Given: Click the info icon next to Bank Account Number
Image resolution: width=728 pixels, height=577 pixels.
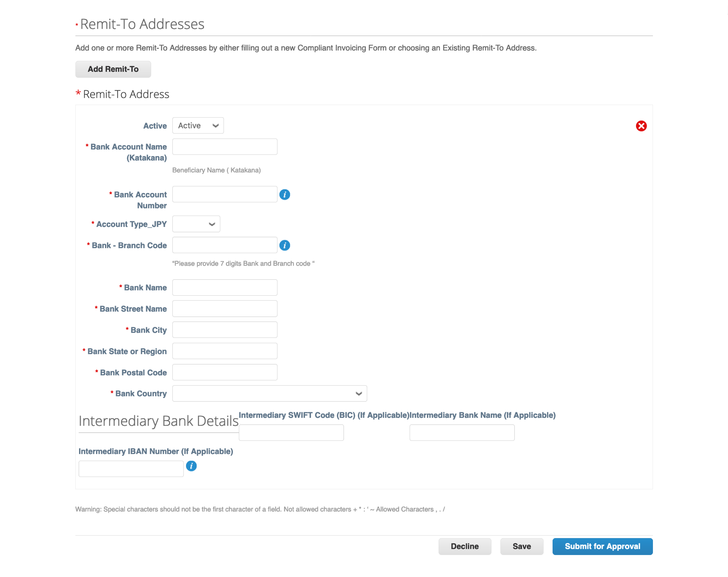Looking at the screenshot, I should click(x=285, y=194).
